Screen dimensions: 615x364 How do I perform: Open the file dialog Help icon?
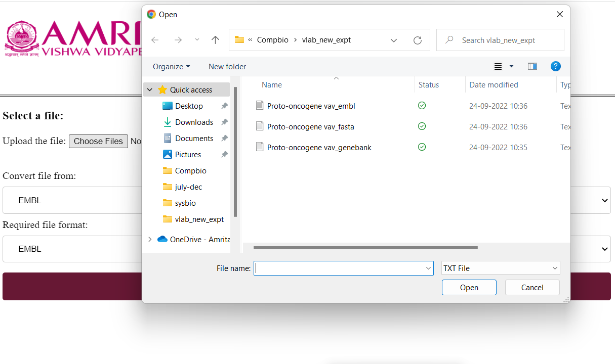pyautogui.click(x=555, y=66)
